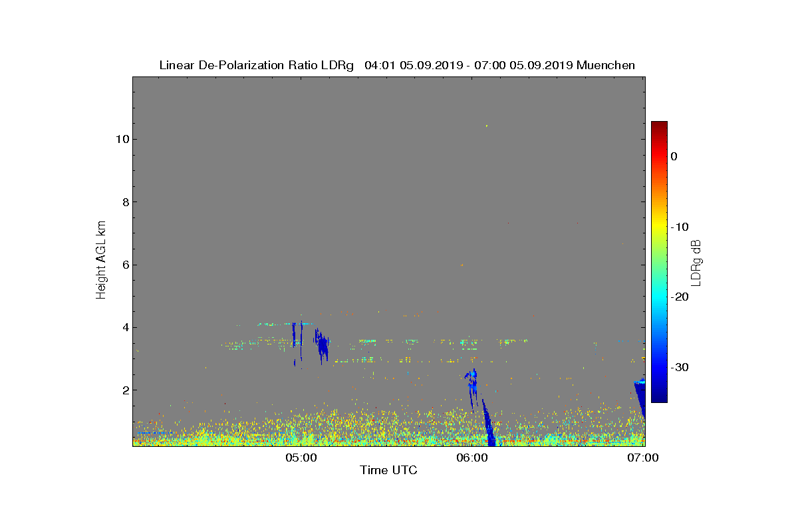
Task: Click the '2' height tick label
Action: coord(124,390)
